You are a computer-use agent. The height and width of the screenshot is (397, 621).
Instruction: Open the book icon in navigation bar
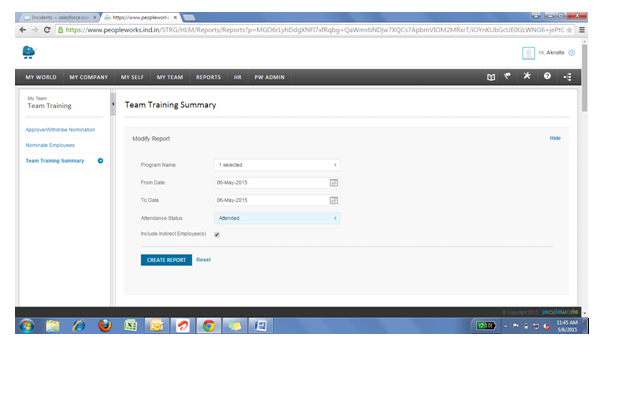491,77
